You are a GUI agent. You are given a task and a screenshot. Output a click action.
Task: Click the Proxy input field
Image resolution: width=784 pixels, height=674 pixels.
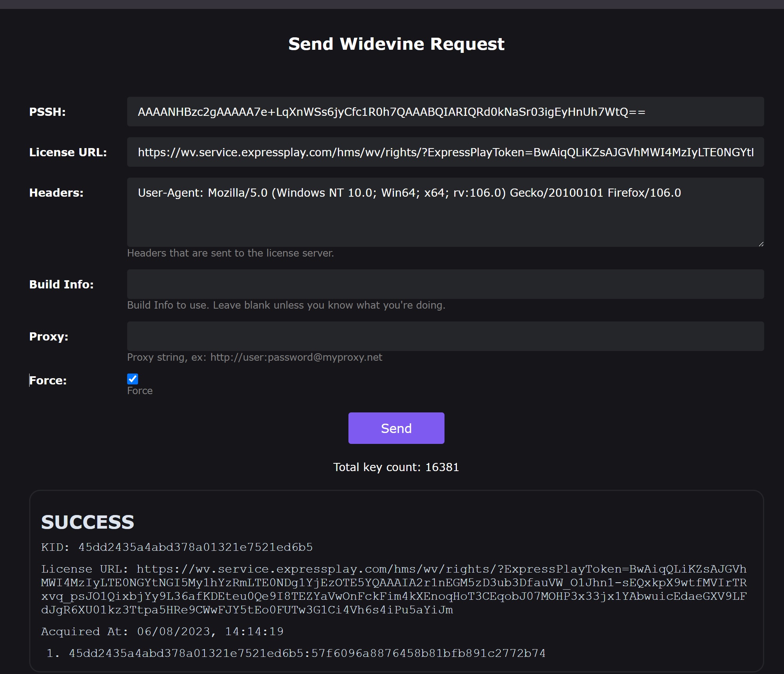tap(445, 337)
